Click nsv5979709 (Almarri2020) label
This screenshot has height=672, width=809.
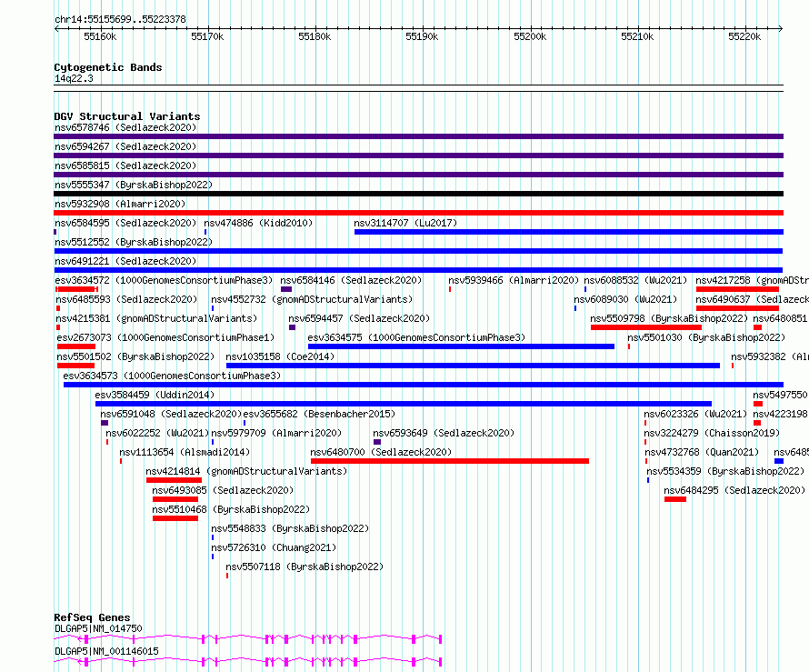pyautogui.click(x=276, y=433)
